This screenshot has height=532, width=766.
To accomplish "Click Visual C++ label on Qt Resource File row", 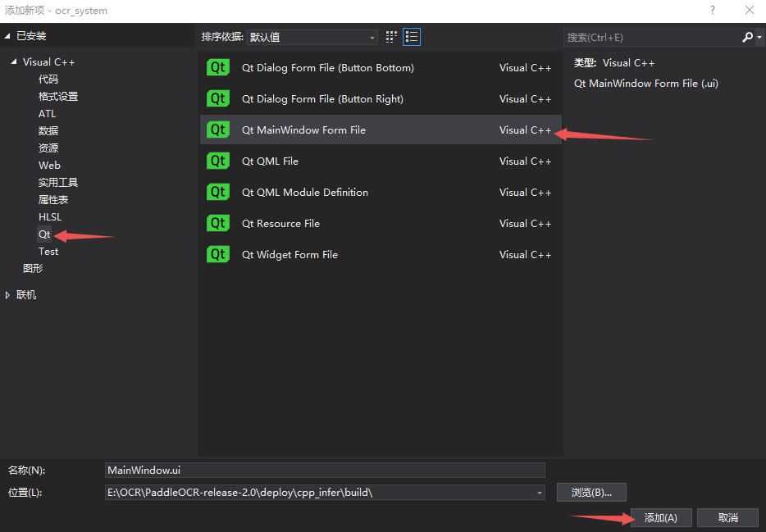I will tap(525, 224).
